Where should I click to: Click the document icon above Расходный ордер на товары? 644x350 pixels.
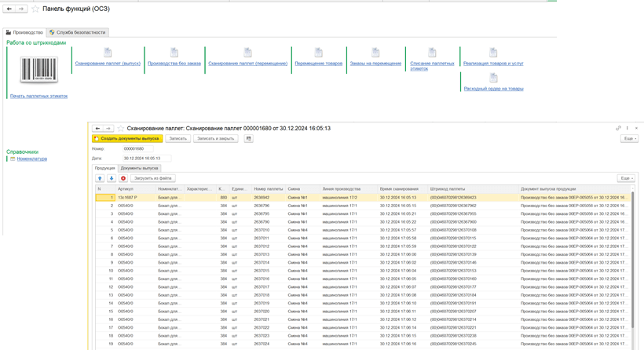click(493, 78)
